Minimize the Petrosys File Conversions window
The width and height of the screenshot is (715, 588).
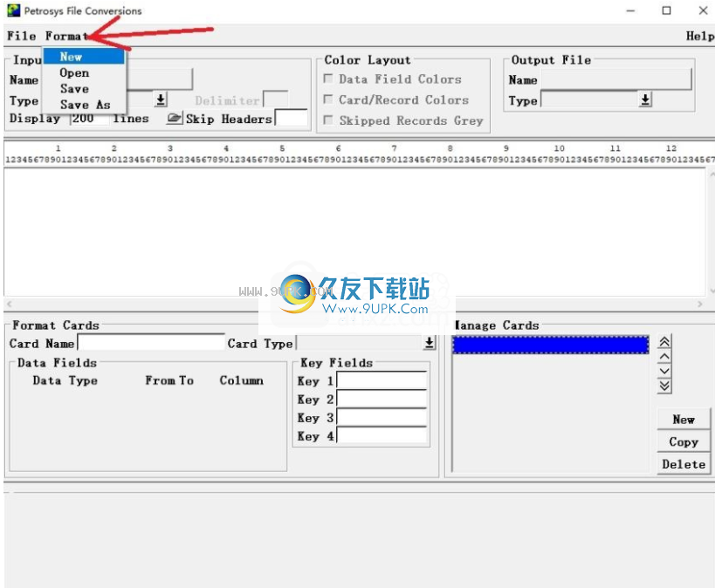click(x=630, y=10)
